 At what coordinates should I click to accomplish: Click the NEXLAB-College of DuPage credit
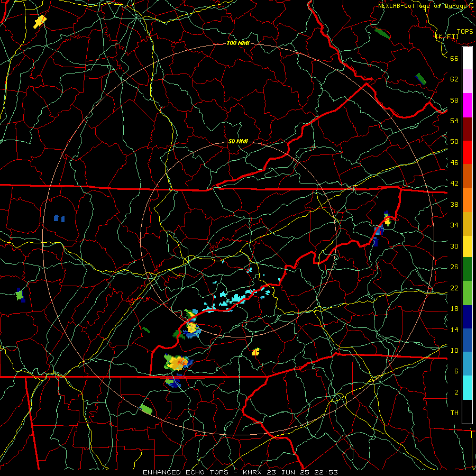pos(426,5)
